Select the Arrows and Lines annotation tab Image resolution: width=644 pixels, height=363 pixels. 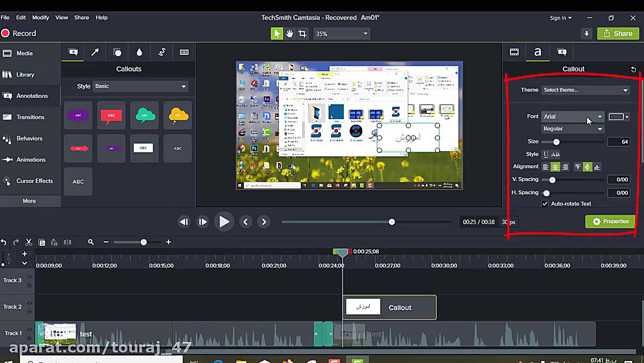[95, 52]
